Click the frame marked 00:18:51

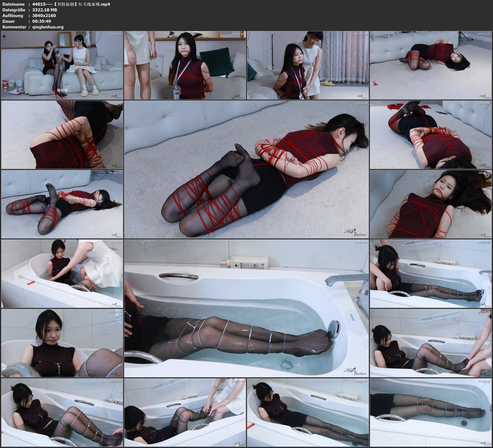click(x=62, y=274)
